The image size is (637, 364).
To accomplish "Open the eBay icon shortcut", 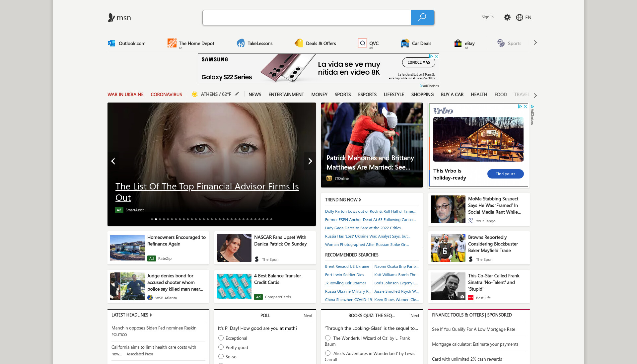I will pyautogui.click(x=458, y=43).
